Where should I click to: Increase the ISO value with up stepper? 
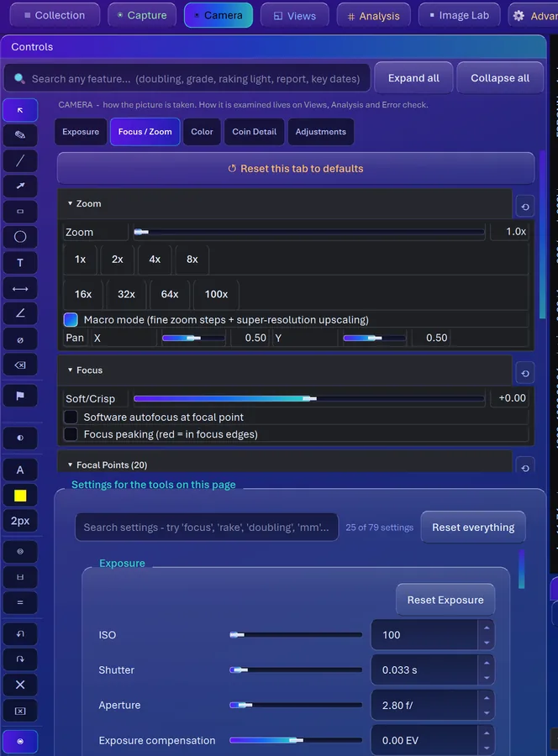click(486, 627)
